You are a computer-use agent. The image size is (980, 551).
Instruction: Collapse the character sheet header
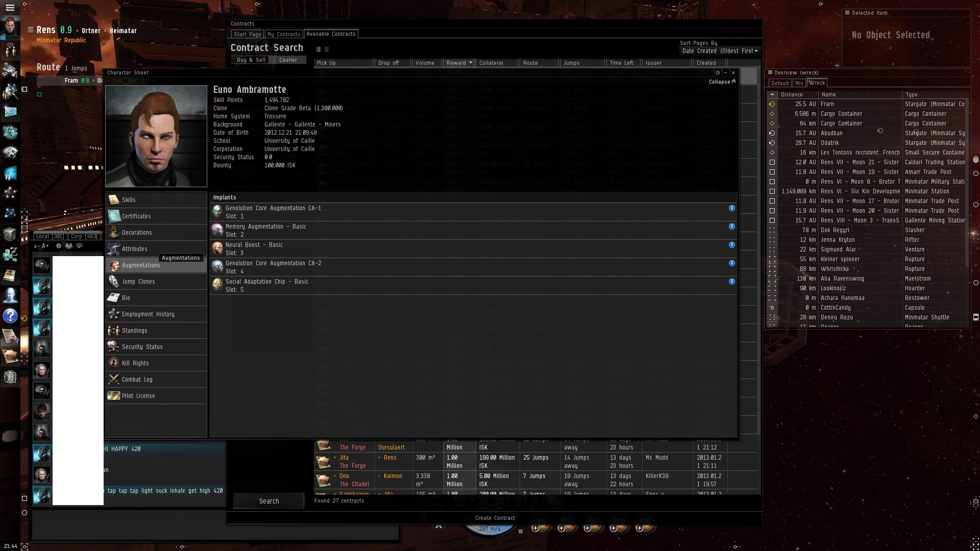coord(722,82)
